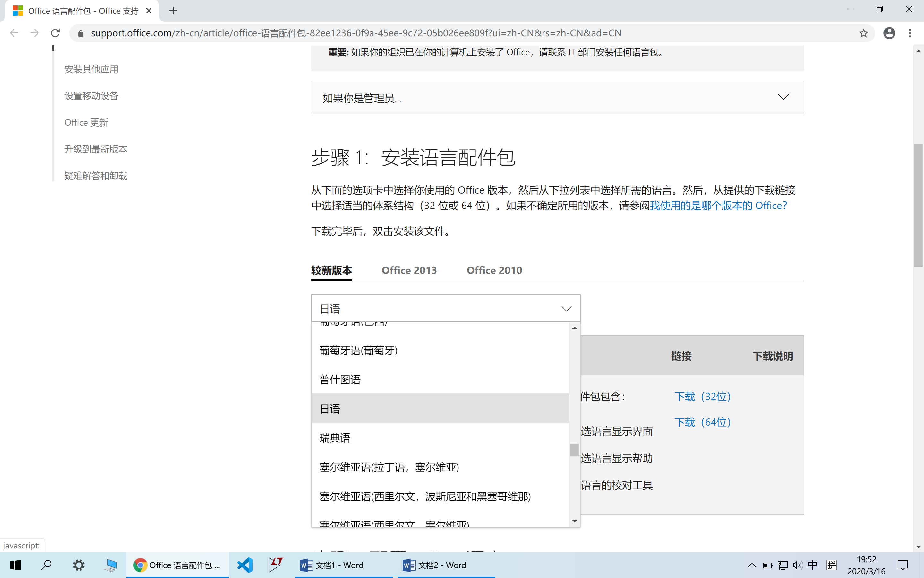Image resolution: width=924 pixels, height=578 pixels.
Task: Click the 下载 (32位) link
Action: point(703,397)
